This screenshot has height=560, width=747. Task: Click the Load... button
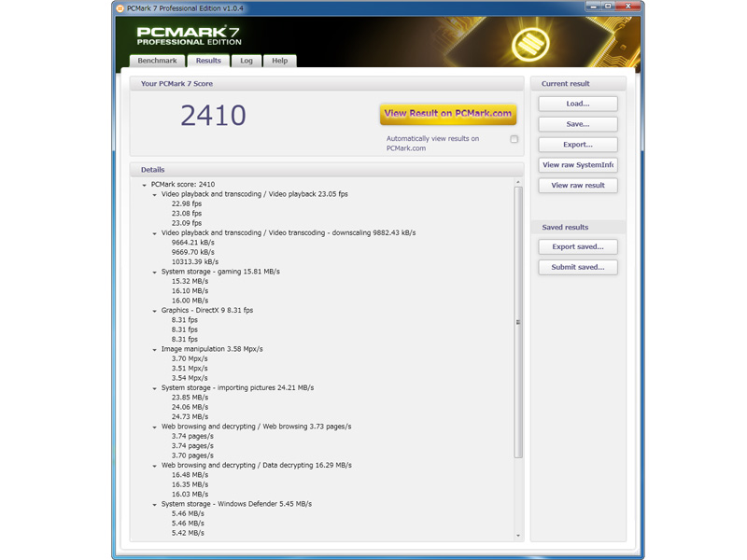578,104
